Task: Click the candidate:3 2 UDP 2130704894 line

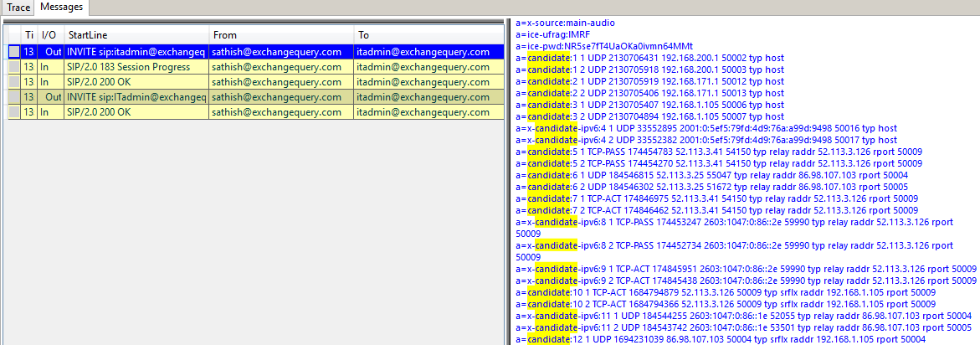Action: tap(650, 116)
